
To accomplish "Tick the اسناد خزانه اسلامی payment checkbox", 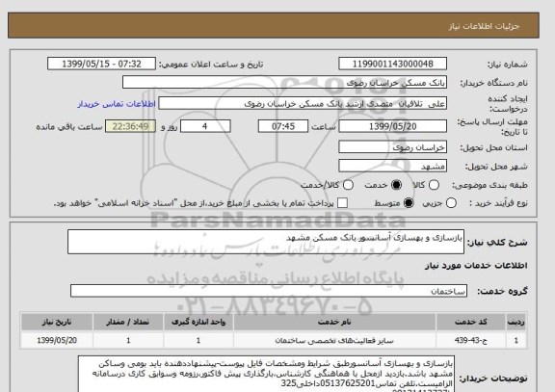I will pos(342,203).
